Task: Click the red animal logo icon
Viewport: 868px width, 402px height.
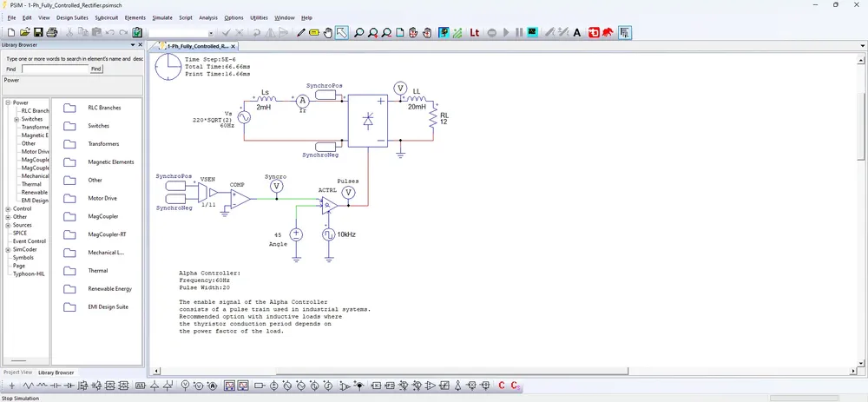Action: coord(608,33)
